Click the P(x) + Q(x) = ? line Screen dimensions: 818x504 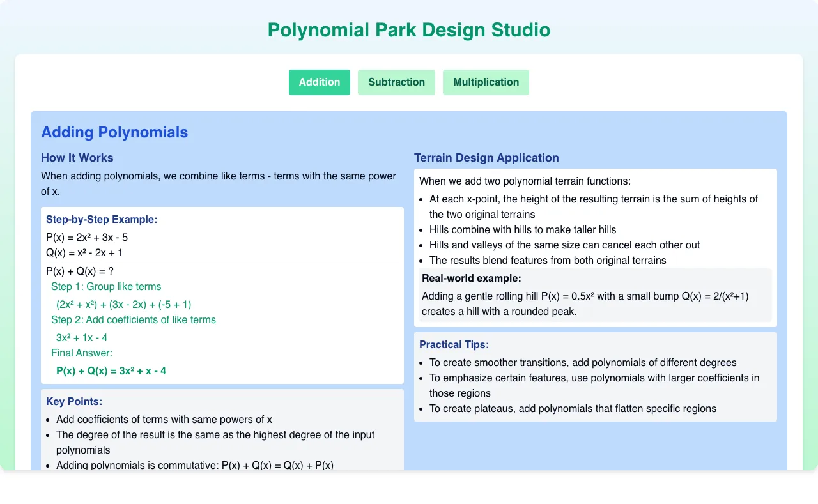coord(80,271)
